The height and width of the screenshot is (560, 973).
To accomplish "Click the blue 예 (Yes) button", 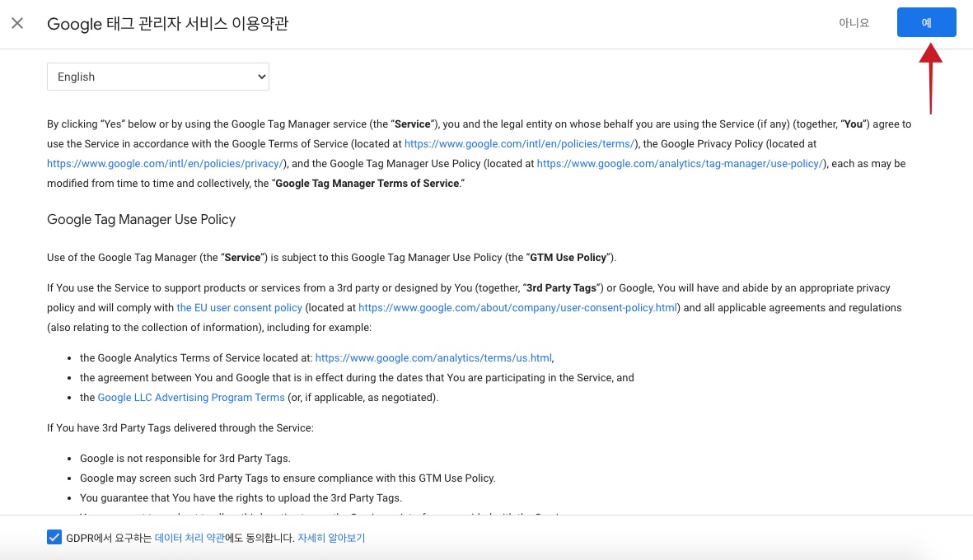I will coord(927,22).
